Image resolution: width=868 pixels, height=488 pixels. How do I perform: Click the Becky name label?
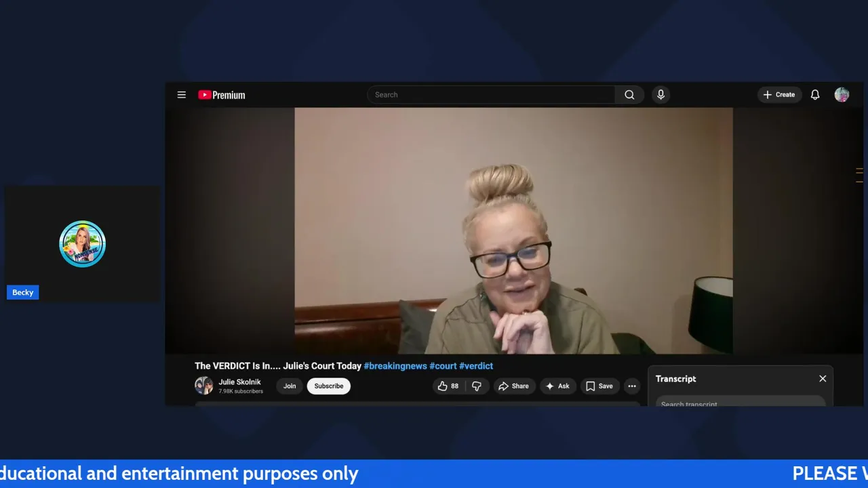click(x=22, y=293)
